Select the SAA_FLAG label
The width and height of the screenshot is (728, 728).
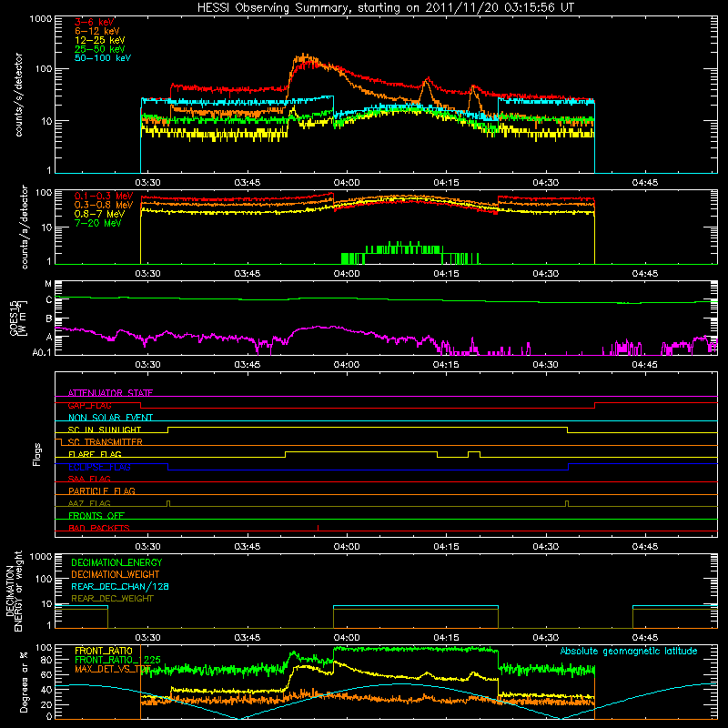pos(89,479)
